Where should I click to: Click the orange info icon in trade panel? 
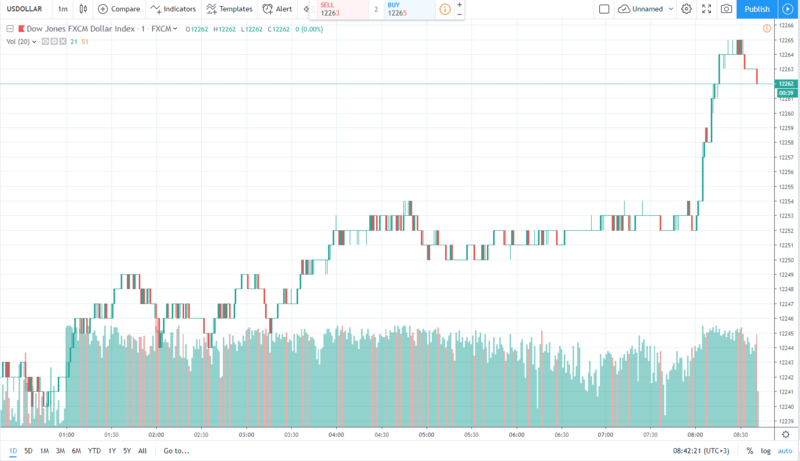[x=445, y=9]
